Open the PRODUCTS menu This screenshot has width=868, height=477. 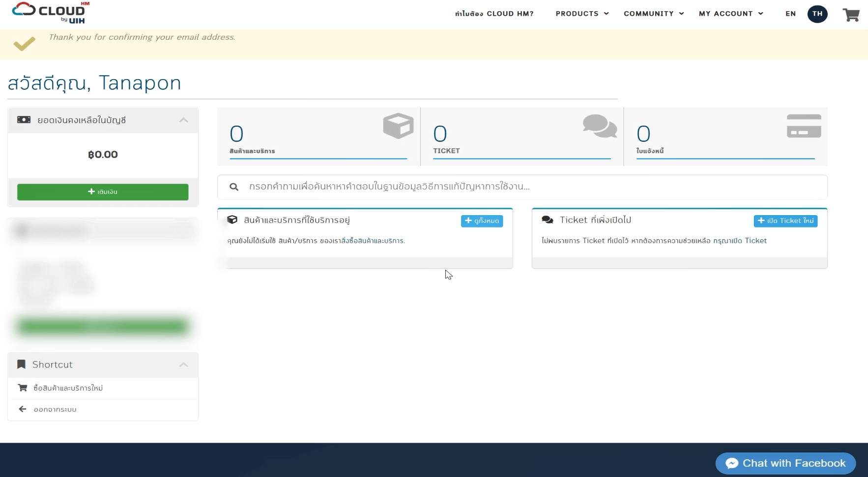pos(582,14)
